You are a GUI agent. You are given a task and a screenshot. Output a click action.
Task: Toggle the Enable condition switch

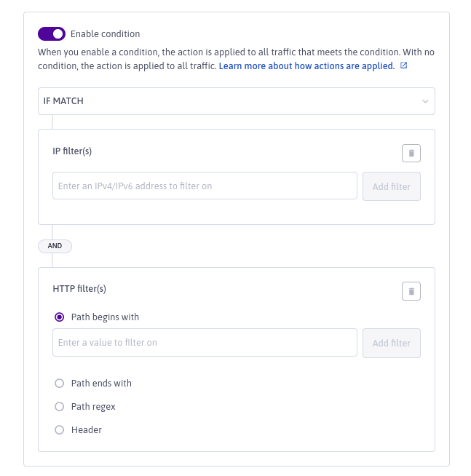[52, 33]
